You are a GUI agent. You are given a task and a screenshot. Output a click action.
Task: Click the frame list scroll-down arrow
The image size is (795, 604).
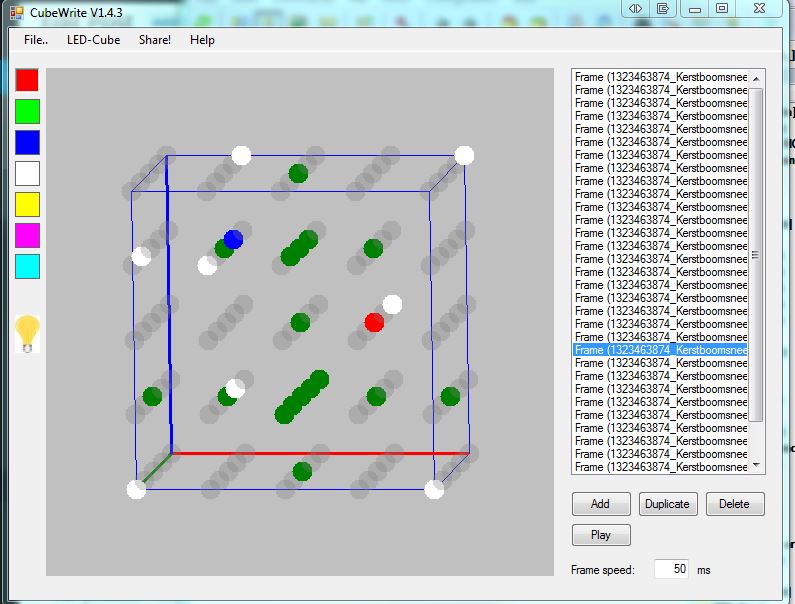point(756,465)
